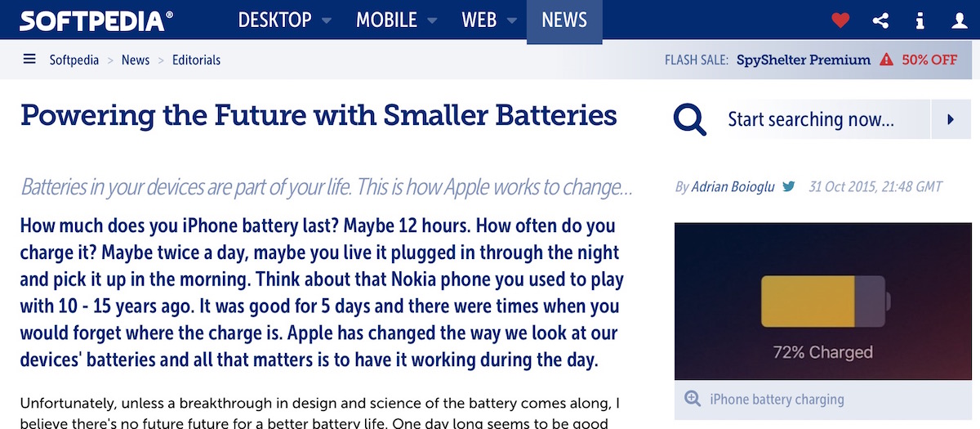Click the News breadcrumb link
This screenshot has width=980, height=429.
[136, 60]
